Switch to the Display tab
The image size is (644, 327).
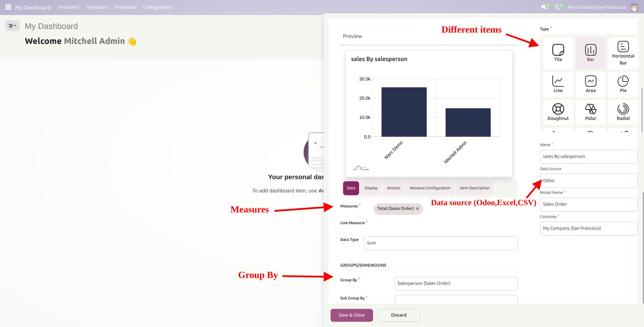click(x=371, y=188)
